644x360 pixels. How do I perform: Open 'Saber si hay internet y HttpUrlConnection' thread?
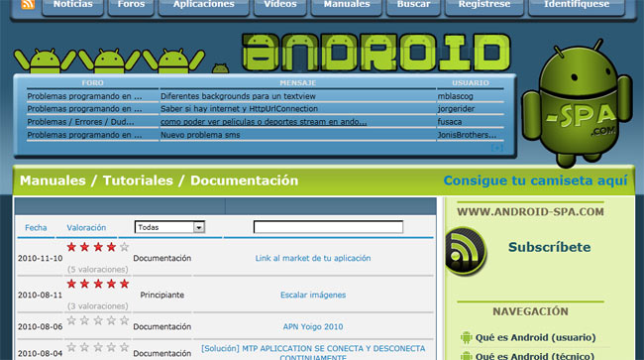tap(239, 109)
